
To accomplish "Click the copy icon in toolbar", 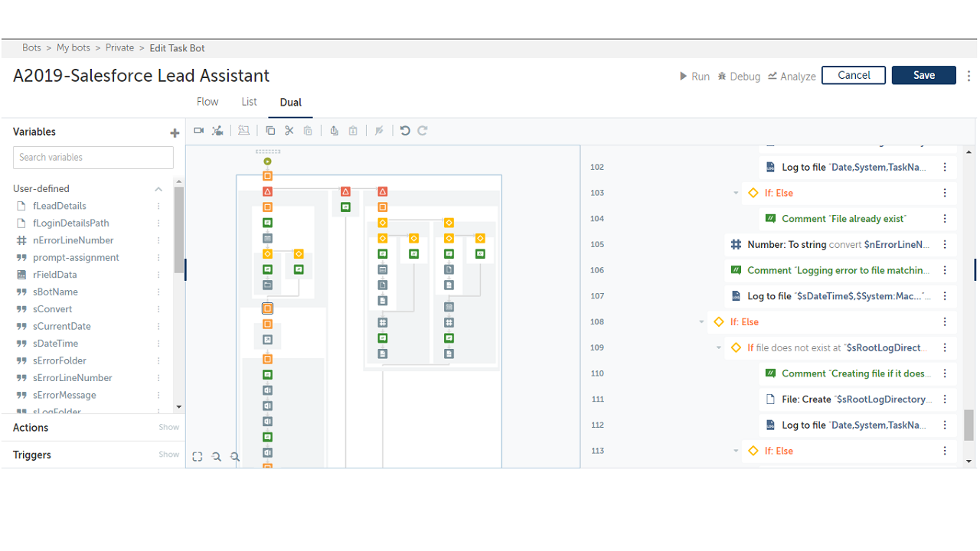I will coord(270,131).
